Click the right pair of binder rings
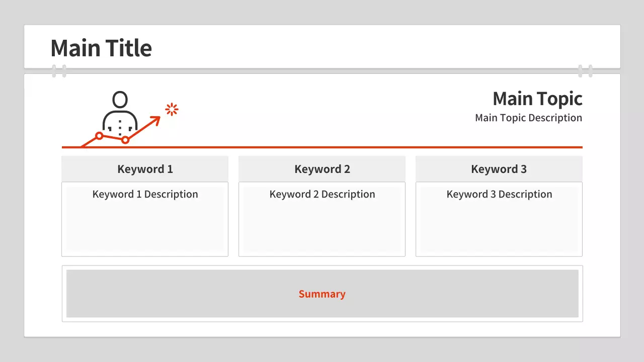 pos(585,71)
